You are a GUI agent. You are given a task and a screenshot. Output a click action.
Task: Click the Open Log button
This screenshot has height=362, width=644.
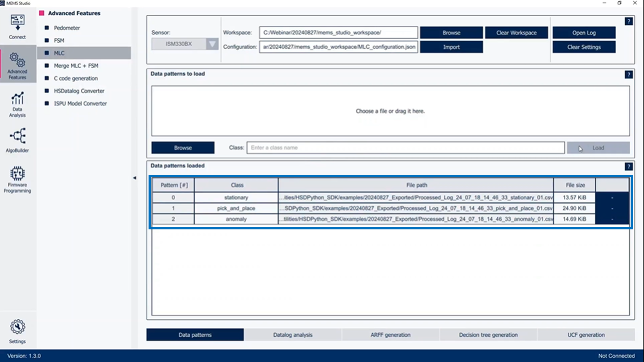click(584, 32)
